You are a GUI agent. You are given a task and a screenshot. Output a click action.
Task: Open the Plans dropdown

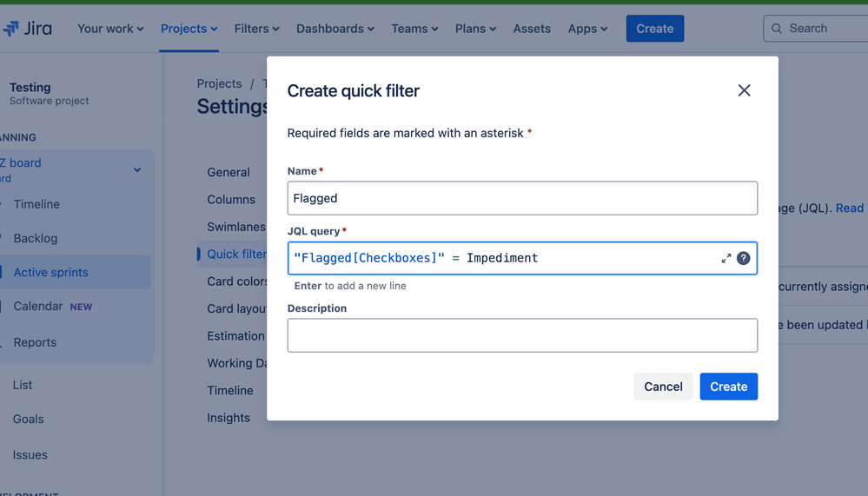(475, 29)
